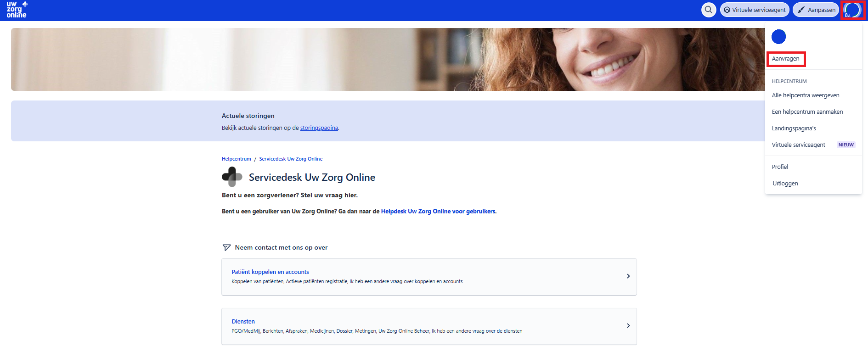Expand Patiënt koppelen en accounts chevron

point(628,276)
